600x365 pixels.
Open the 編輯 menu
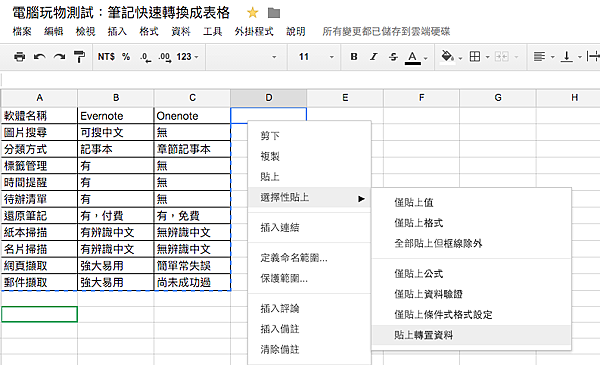pos(54,31)
